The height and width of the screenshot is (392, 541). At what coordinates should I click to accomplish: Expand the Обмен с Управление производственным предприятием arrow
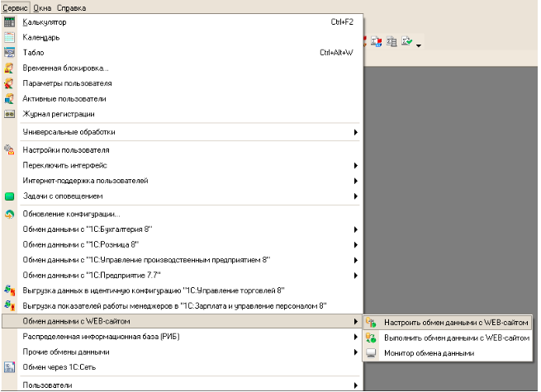(x=356, y=260)
